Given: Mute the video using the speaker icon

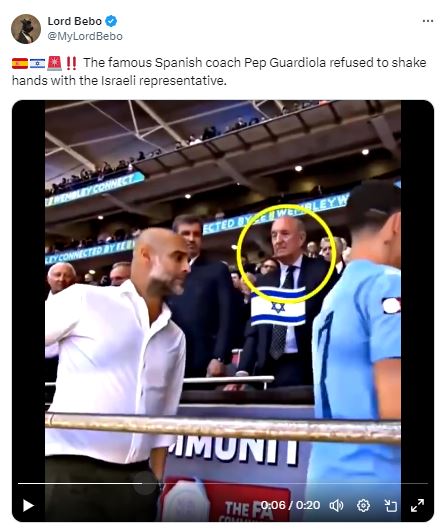Looking at the screenshot, I should (x=336, y=506).
